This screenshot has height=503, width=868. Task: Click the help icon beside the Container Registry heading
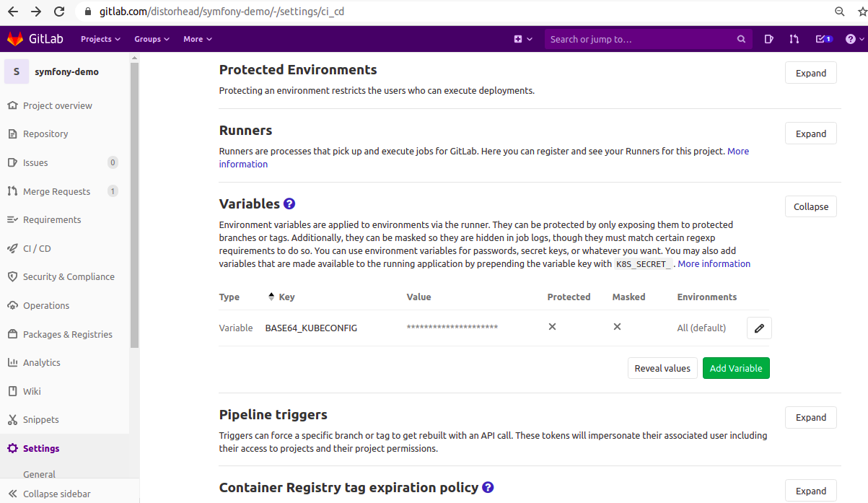[x=488, y=487]
